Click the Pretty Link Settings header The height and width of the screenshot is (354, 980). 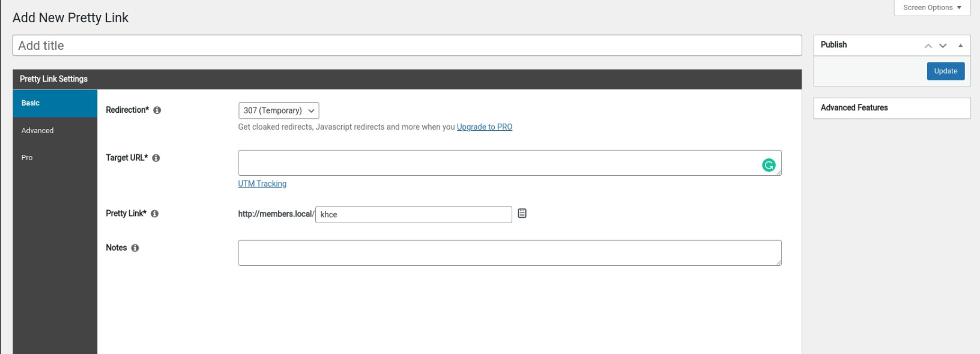point(407,79)
